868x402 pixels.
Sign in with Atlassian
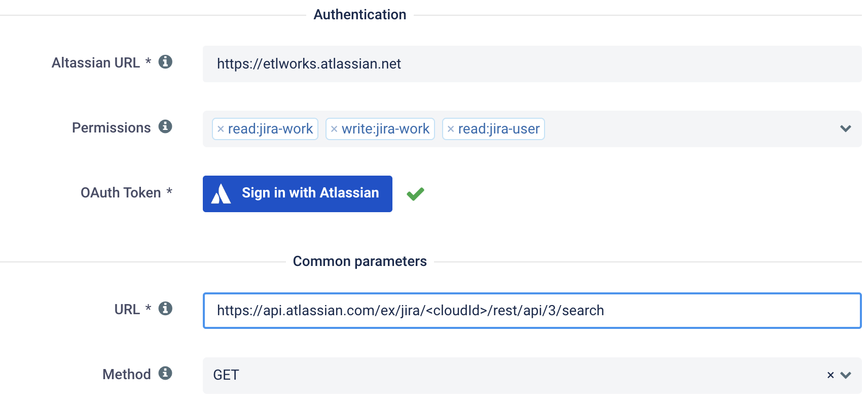[x=298, y=194]
